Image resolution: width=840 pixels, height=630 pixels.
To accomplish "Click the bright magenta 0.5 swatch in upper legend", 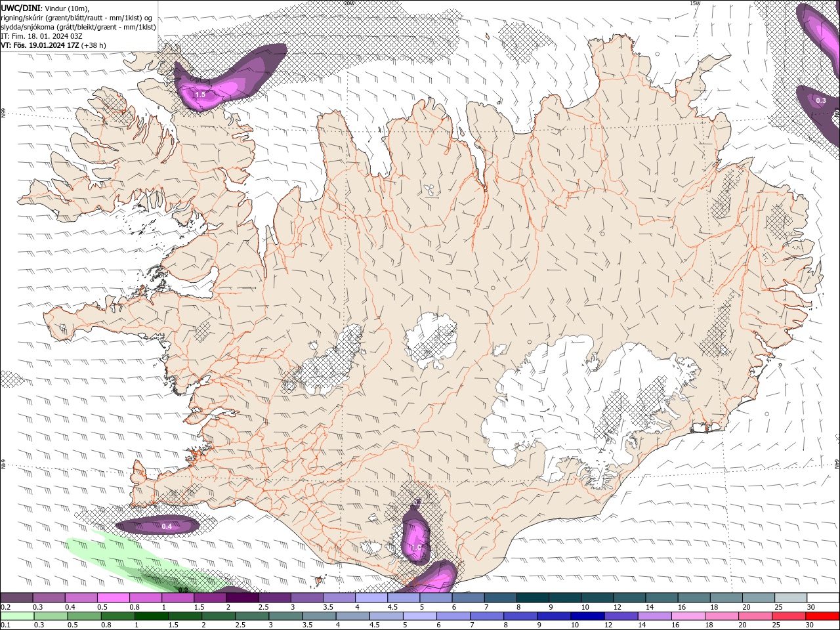I will 114,598.
